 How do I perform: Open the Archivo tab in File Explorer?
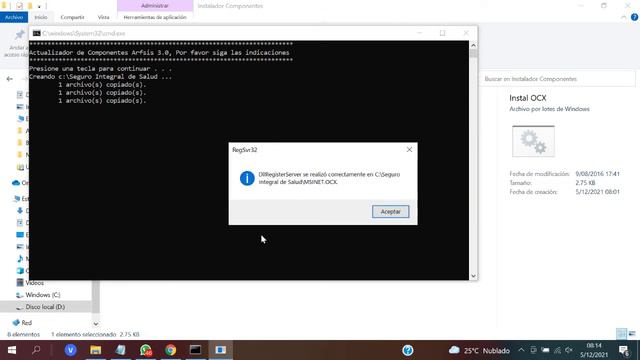(14, 17)
